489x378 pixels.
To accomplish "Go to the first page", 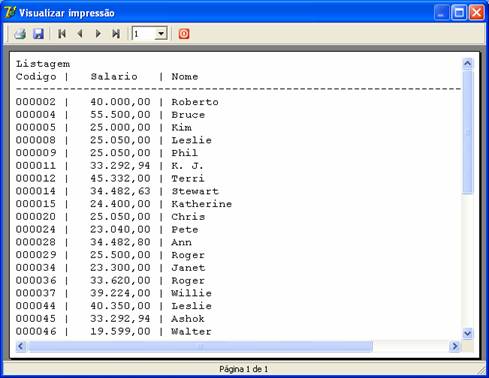I will pyautogui.click(x=62, y=34).
